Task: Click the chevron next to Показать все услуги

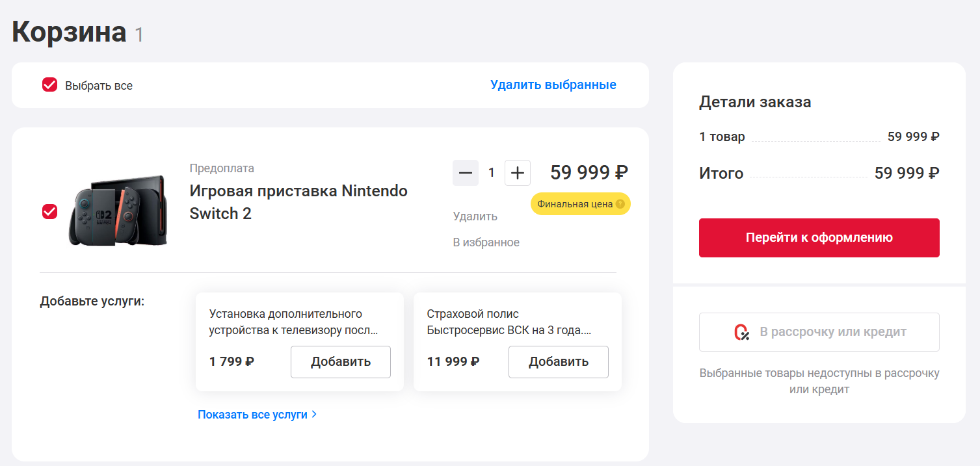Action: click(314, 414)
